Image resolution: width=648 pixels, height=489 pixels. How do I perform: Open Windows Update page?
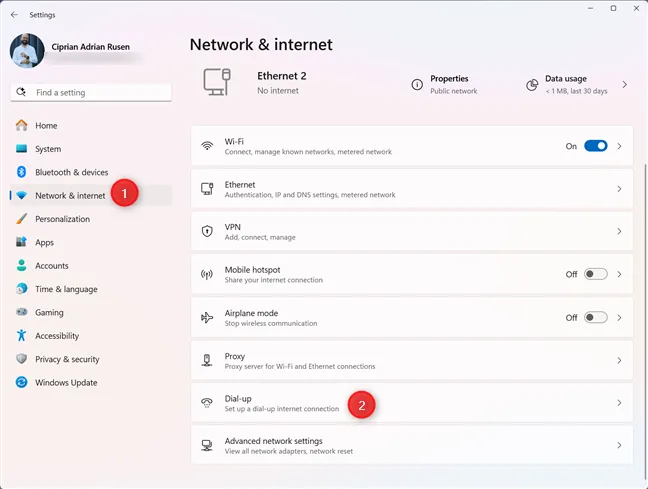click(x=91, y=382)
